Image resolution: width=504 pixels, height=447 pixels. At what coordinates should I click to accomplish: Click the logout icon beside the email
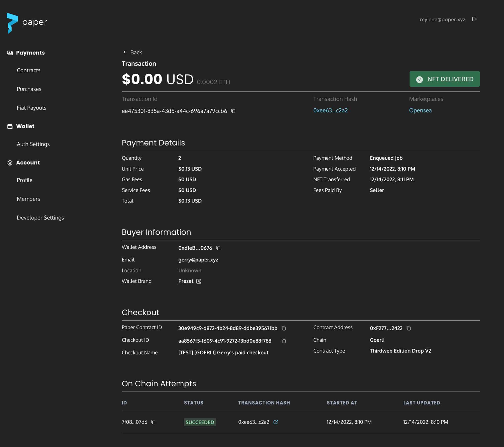click(474, 19)
